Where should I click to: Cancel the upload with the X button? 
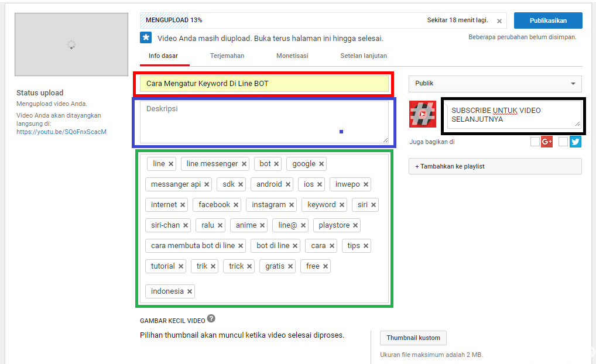499,21
